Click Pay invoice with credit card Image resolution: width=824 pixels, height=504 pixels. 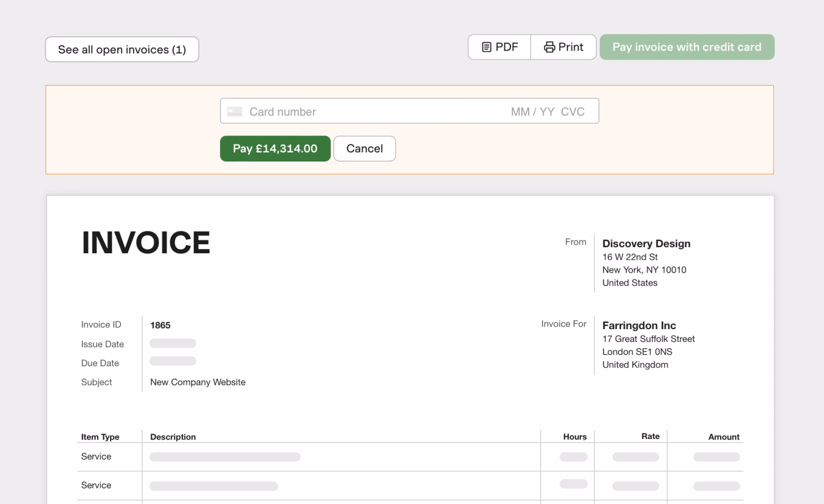[687, 47]
